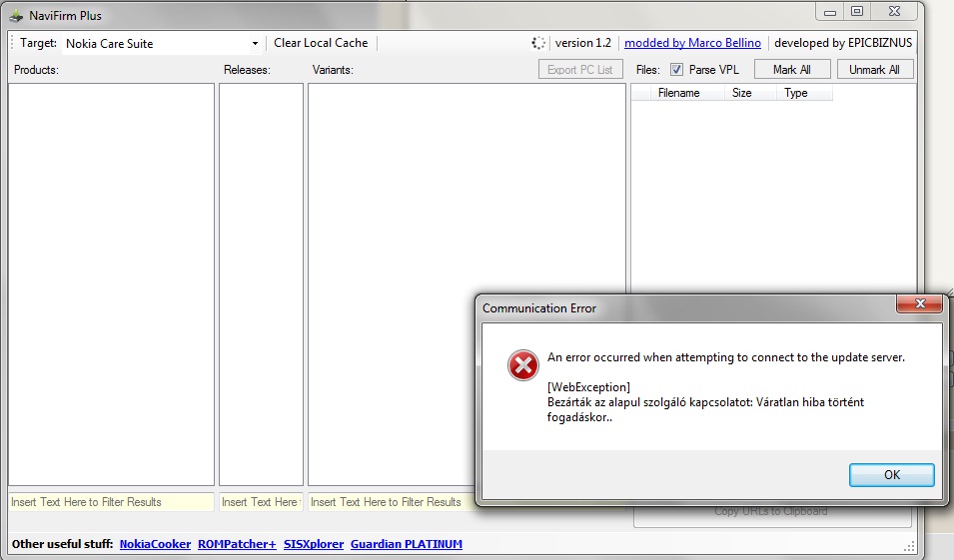The width and height of the screenshot is (954, 560).
Task: Click the Products filter text field
Action: (x=111, y=502)
